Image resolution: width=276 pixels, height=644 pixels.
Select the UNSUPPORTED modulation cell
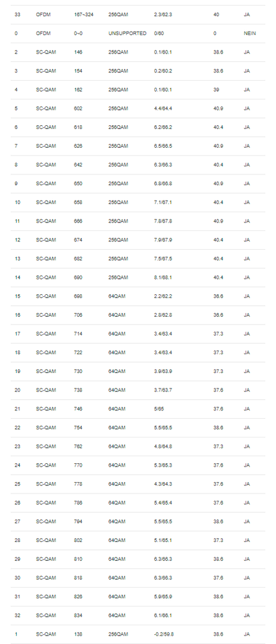point(127,34)
